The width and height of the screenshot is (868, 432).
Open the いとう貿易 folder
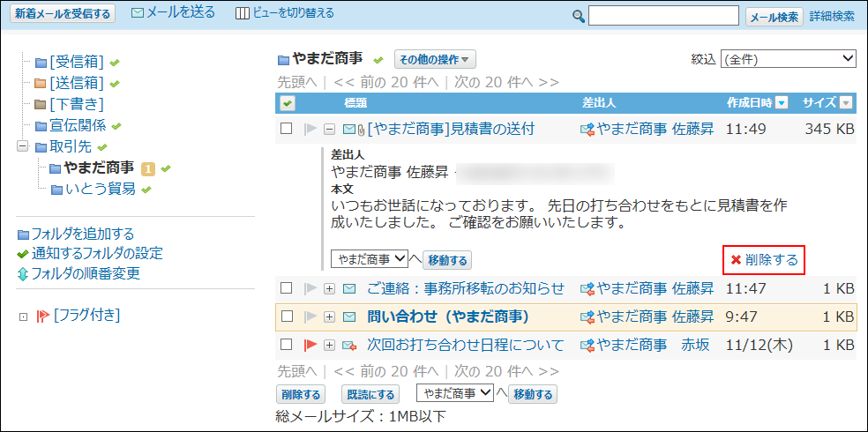click(x=101, y=189)
